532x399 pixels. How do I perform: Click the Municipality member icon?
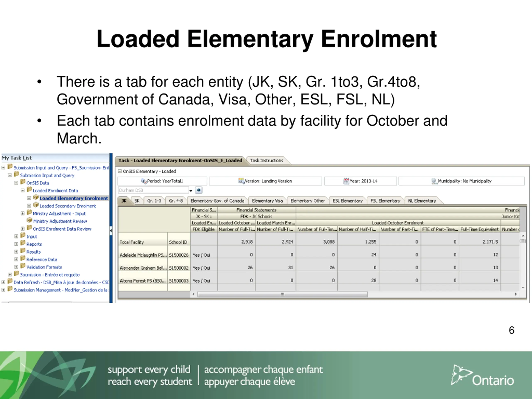[434, 181]
